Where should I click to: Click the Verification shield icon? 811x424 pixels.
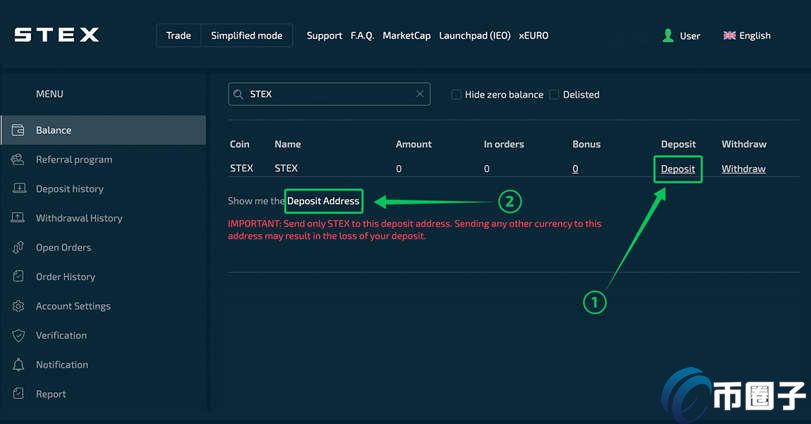coord(18,336)
